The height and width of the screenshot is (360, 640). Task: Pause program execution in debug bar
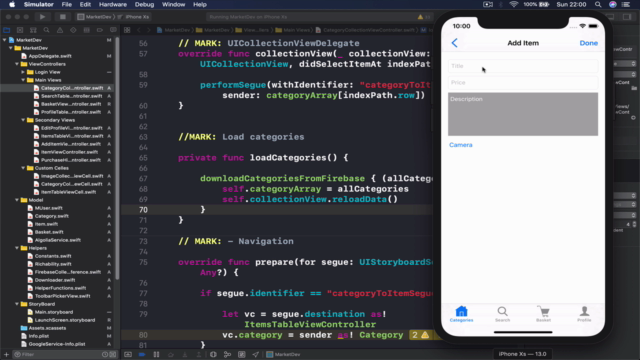click(156, 354)
